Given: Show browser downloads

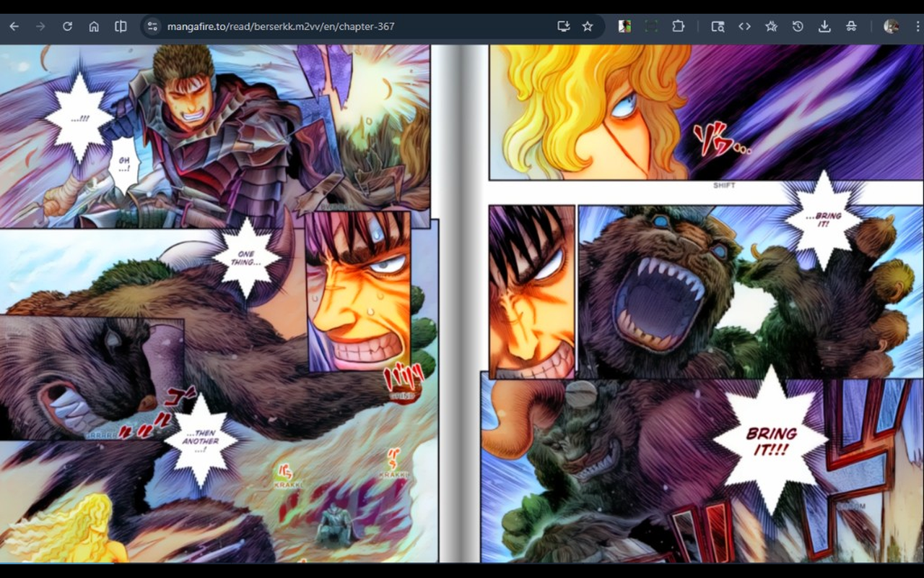Looking at the screenshot, I should 824,26.
